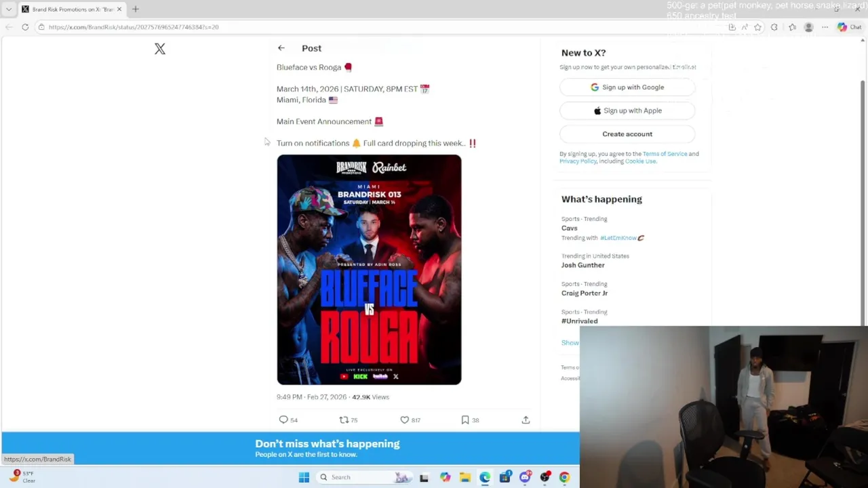This screenshot has height=488, width=868.
Task: Refresh the page in browser toolbar
Action: point(25,27)
